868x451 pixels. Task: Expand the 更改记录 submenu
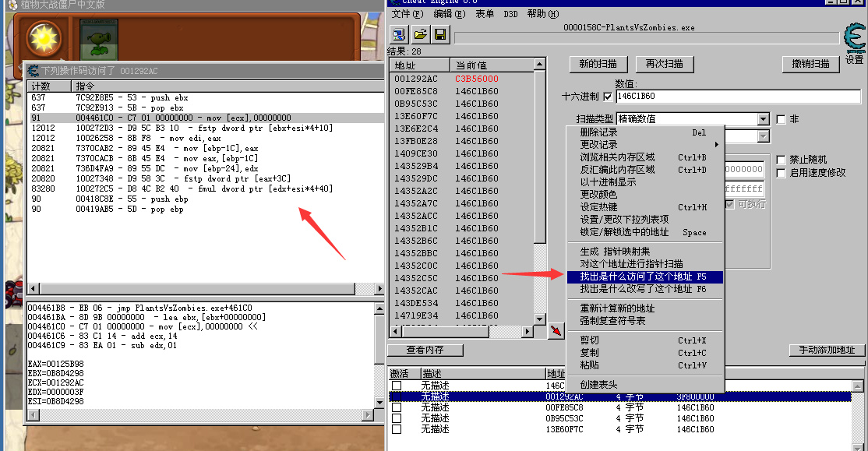click(645, 144)
